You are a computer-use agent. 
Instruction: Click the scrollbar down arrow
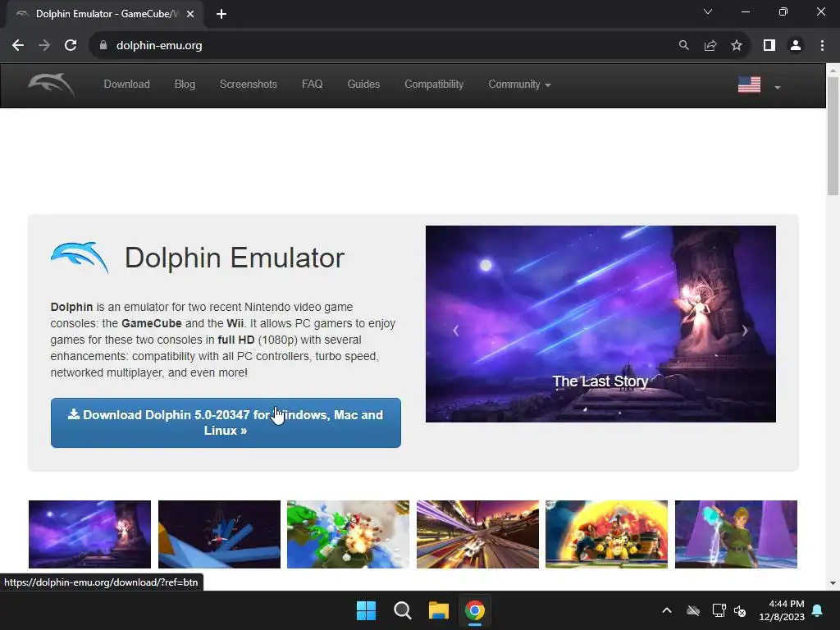(833, 583)
